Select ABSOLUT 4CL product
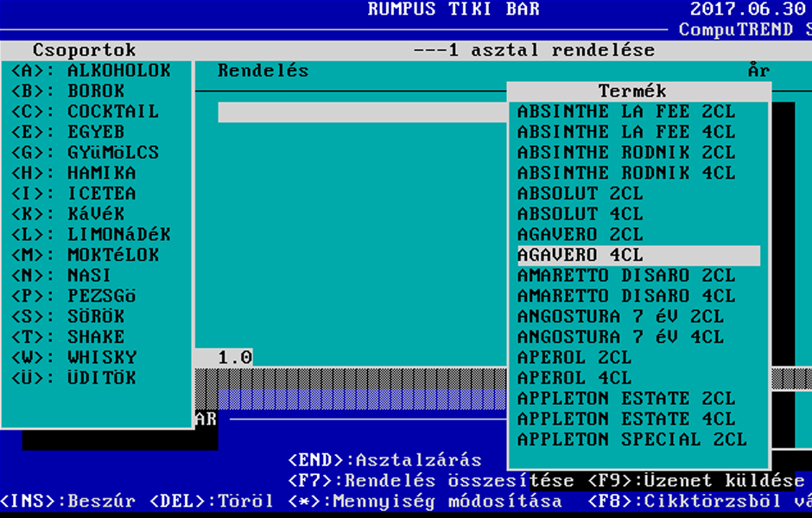 (x=580, y=214)
